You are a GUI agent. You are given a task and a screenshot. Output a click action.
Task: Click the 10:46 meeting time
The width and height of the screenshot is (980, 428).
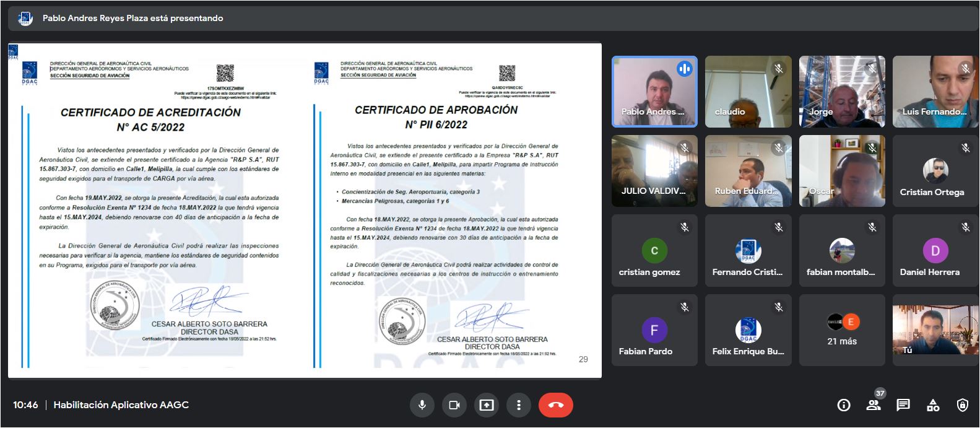click(x=25, y=405)
